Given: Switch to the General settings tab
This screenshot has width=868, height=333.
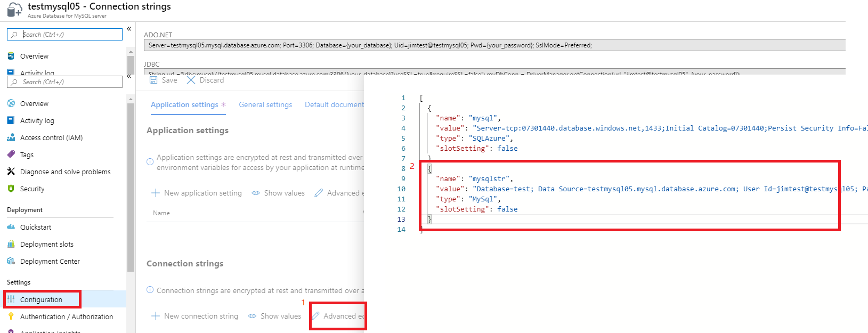Looking at the screenshot, I should [265, 104].
